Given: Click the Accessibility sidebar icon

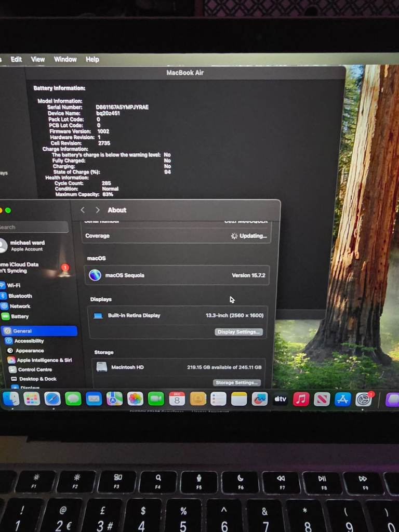Looking at the screenshot, I should pos(9,341).
